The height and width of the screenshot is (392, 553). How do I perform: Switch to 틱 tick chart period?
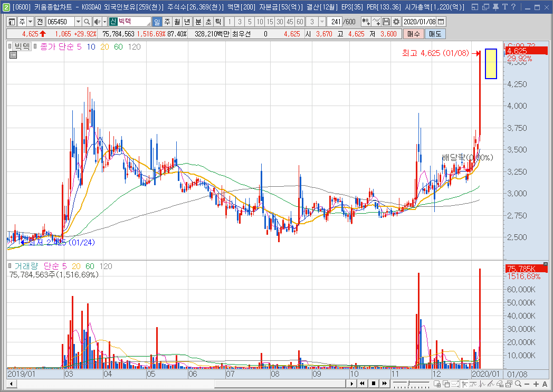pyautogui.click(x=218, y=22)
